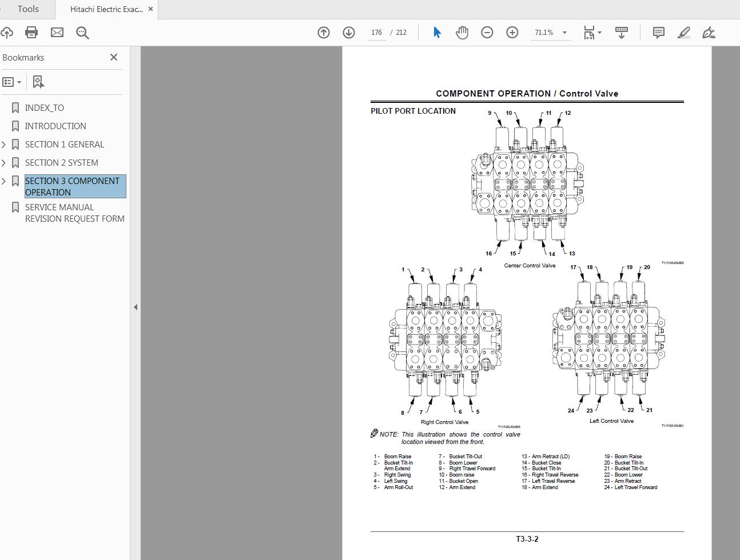Open the find text search tool
Screen dimensions: 740x560
pyautogui.click(x=82, y=33)
